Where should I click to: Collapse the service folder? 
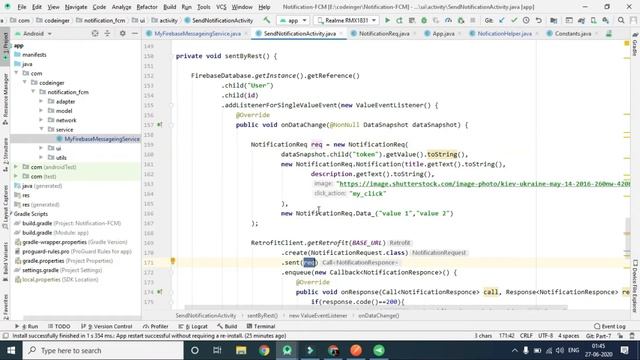point(41,129)
